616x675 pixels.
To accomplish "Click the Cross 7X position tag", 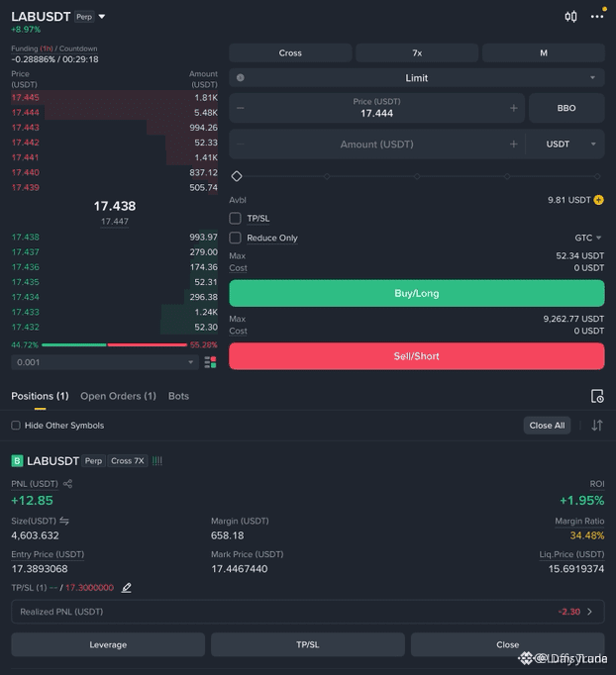I will pos(128,461).
